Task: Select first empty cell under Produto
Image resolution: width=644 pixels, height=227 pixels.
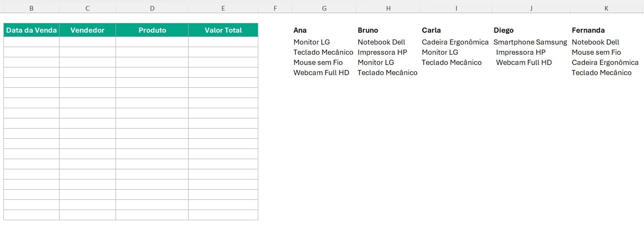Action: (x=152, y=42)
